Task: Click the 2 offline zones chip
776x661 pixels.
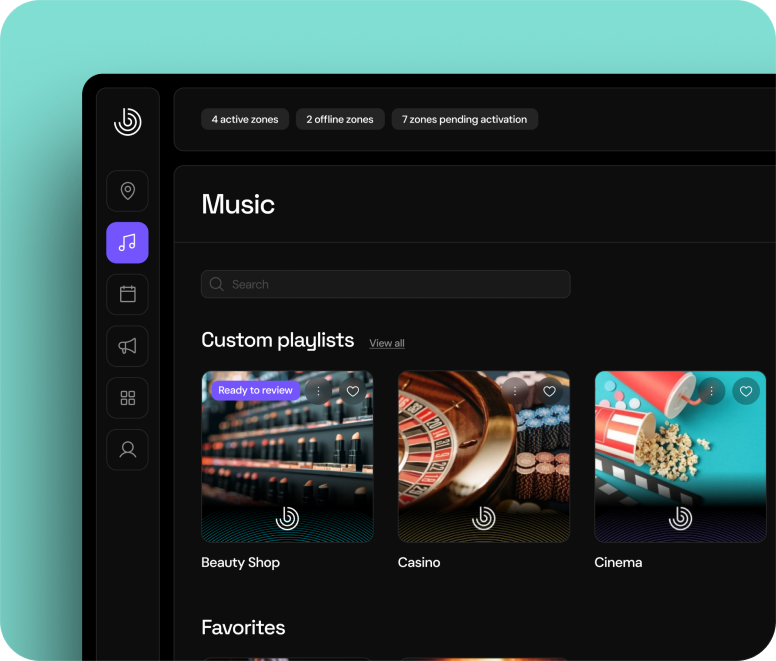Action: 340,119
